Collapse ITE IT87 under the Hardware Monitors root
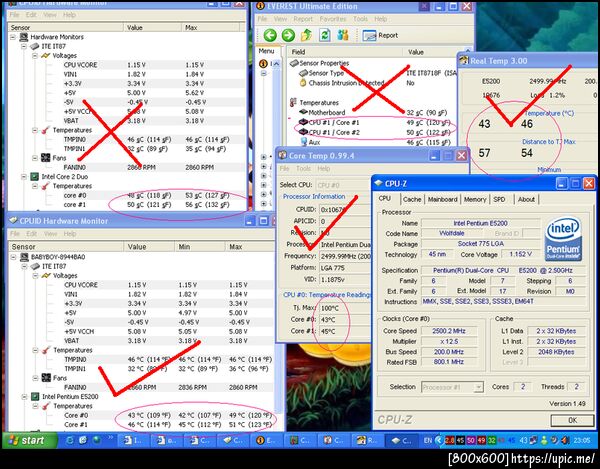 (x=24, y=46)
